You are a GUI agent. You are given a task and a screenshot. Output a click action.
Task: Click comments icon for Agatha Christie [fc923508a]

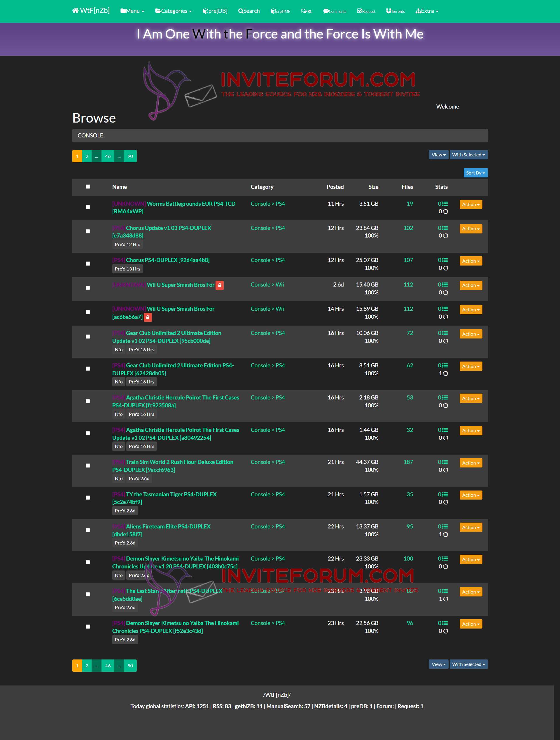click(x=445, y=397)
